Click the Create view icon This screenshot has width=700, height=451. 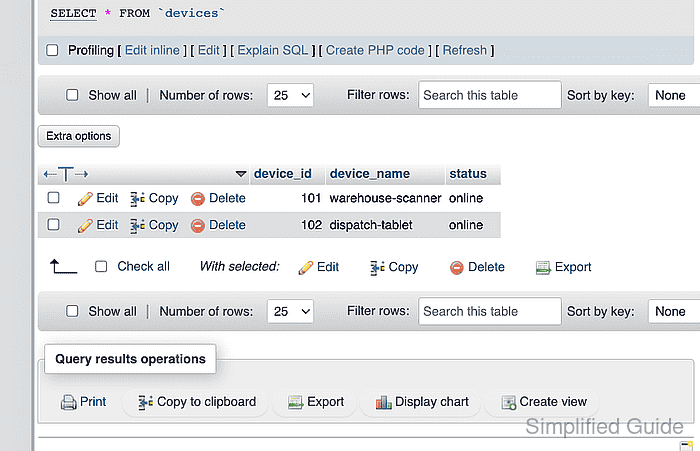[509, 402]
